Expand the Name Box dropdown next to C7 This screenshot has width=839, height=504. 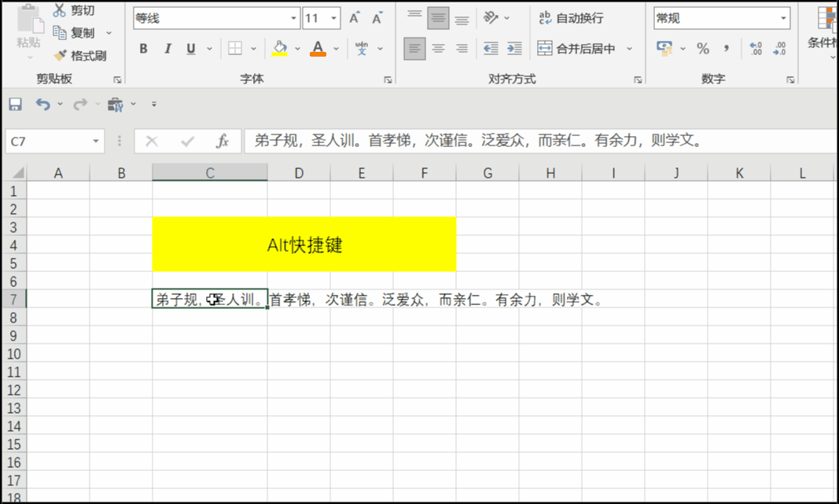pos(96,142)
